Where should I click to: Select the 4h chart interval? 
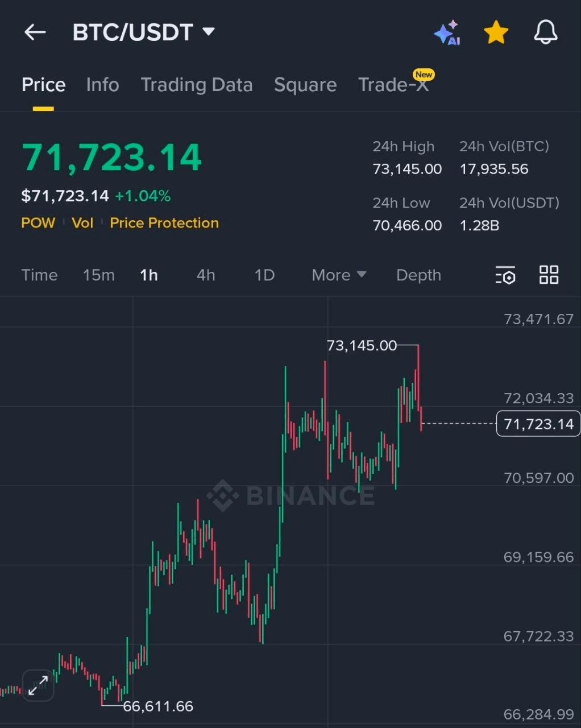click(206, 275)
